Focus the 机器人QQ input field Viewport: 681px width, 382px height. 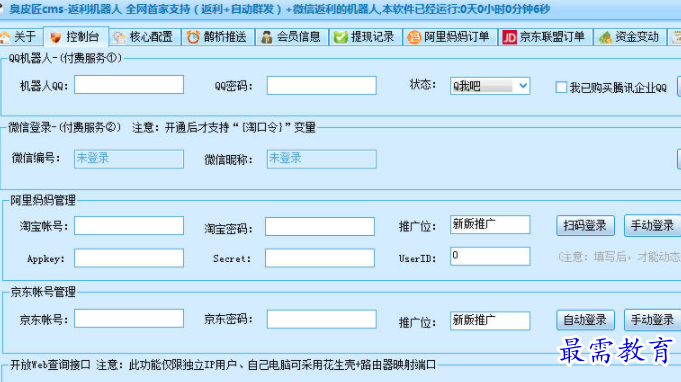tap(129, 84)
